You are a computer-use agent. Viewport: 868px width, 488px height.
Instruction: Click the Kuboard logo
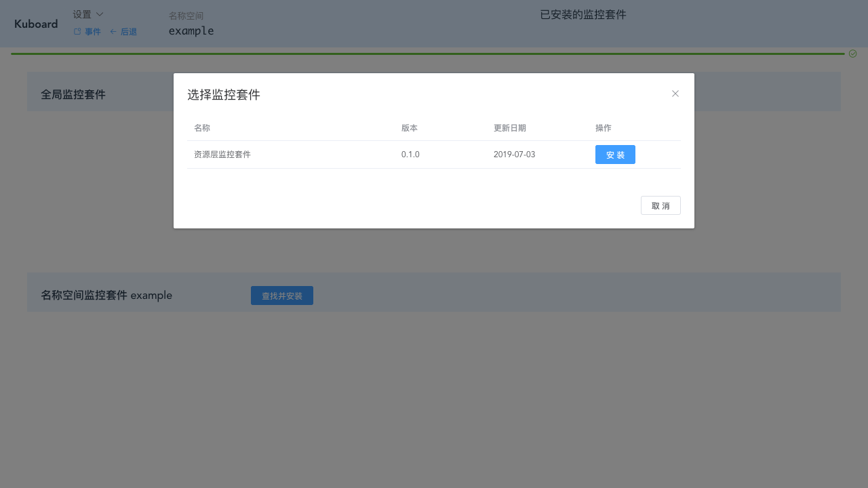coord(36,24)
